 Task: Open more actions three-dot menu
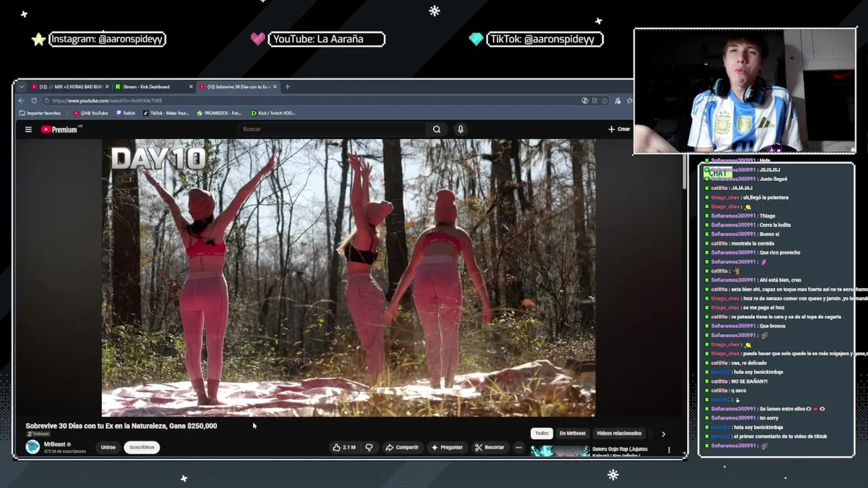[x=519, y=447]
